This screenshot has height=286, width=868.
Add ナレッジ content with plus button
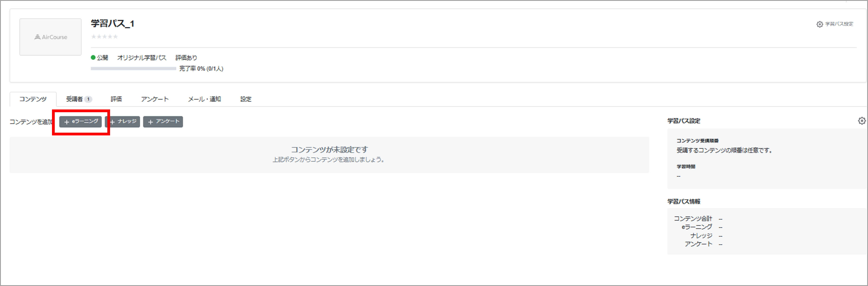point(123,122)
